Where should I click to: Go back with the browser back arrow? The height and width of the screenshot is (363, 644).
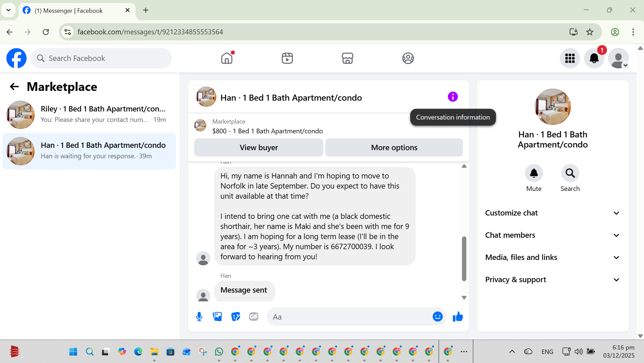coord(9,32)
